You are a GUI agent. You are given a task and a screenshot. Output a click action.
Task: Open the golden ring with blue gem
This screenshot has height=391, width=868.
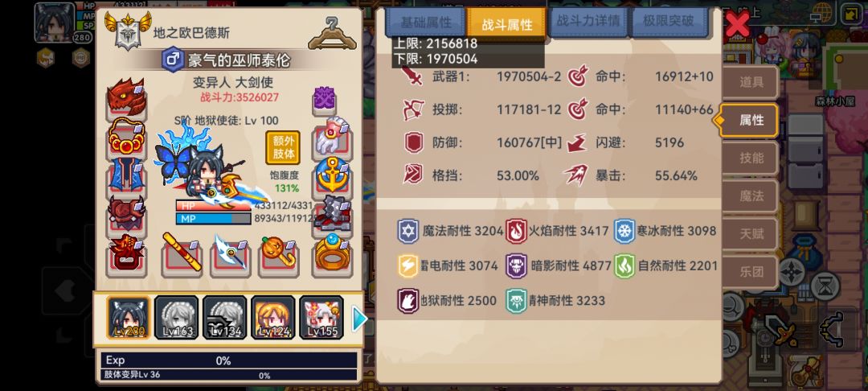coord(332,254)
